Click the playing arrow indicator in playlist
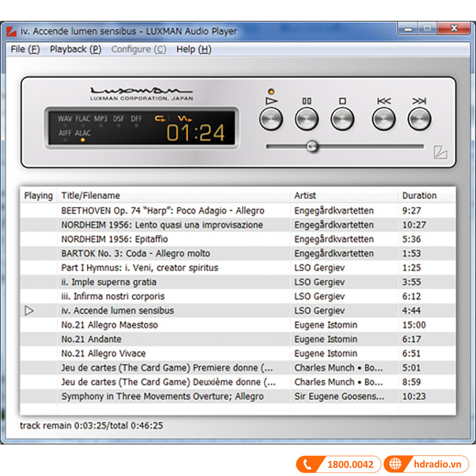 point(29,311)
